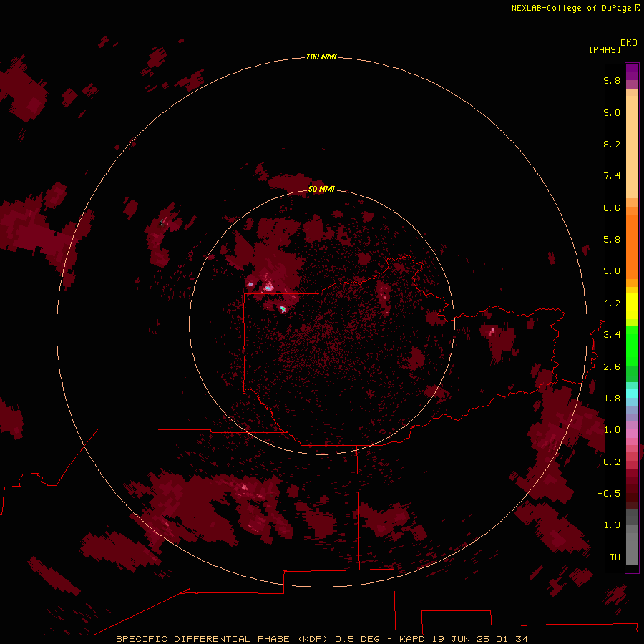Click the product title KDP 0.5 DEG caption
The width and height of the screenshot is (644, 644).
321,639
